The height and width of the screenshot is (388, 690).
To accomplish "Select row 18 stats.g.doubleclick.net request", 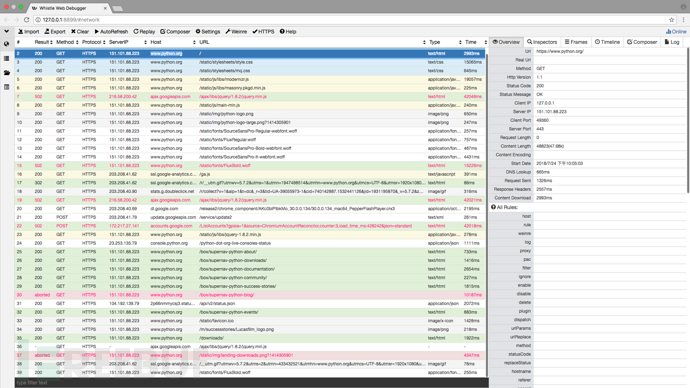I will (250, 191).
